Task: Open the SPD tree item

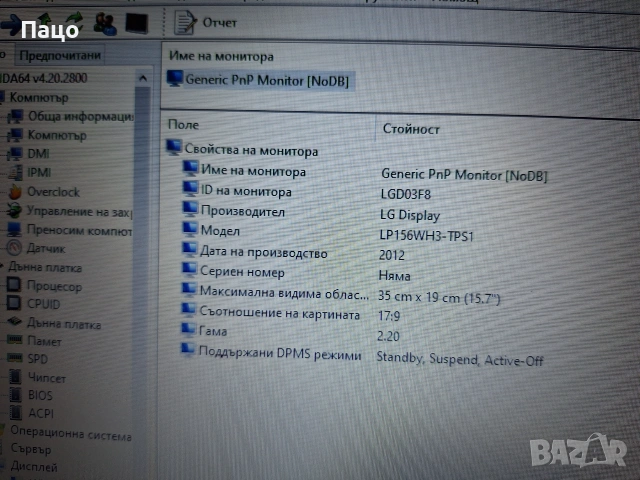Action: (x=28, y=359)
